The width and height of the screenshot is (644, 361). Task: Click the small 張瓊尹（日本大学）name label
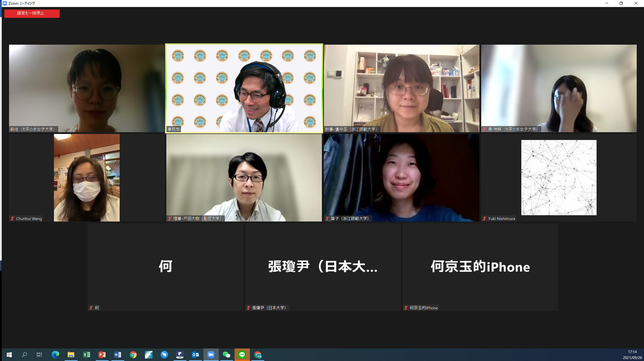coord(269,308)
